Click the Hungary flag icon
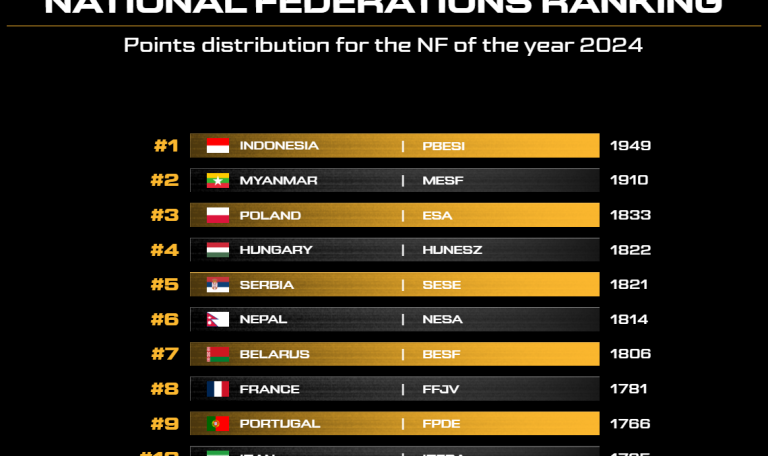This screenshot has height=456, width=768. [x=218, y=250]
